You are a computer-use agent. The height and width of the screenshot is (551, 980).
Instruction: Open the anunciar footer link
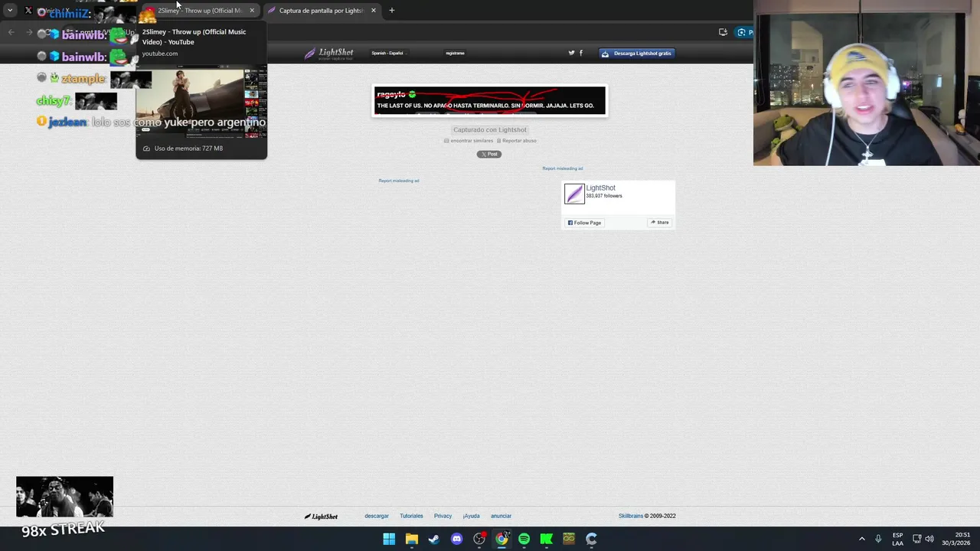pyautogui.click(x=501, y=516)
